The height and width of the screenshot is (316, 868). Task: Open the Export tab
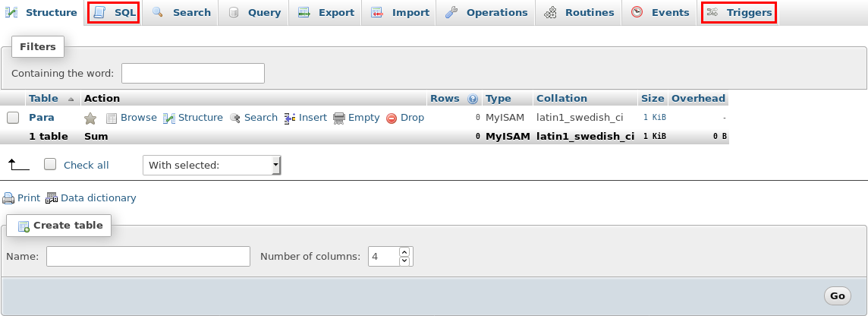click(x=325, y=12)
